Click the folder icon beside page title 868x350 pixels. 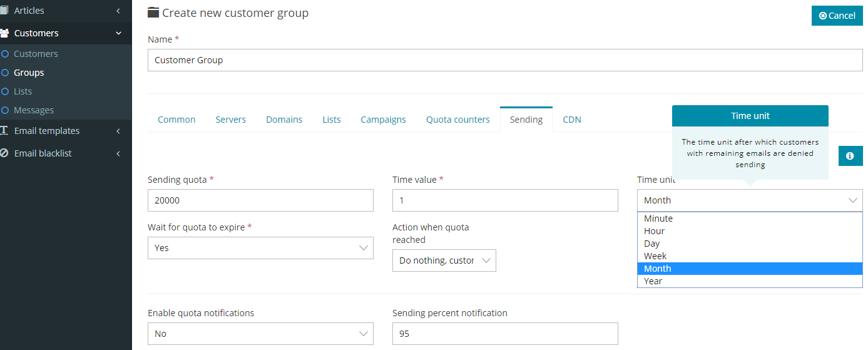point(153,13)
